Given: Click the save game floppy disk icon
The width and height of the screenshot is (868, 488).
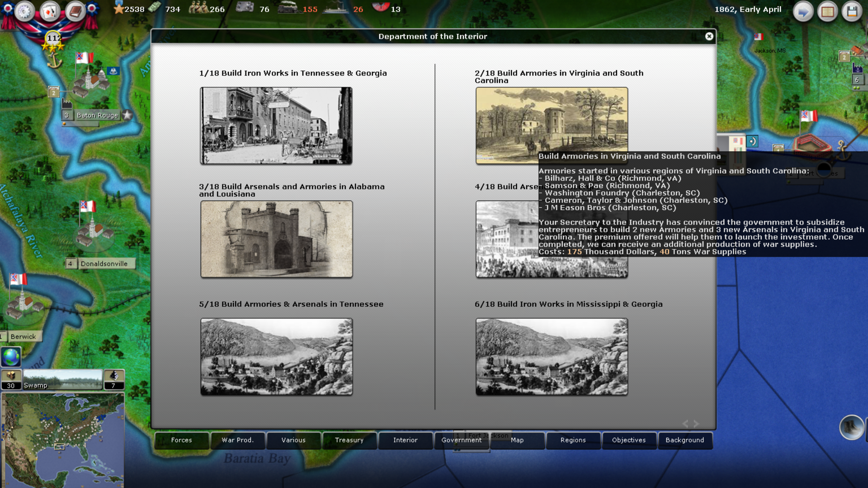Looking at the screenshot, I should tap(852, 12).
